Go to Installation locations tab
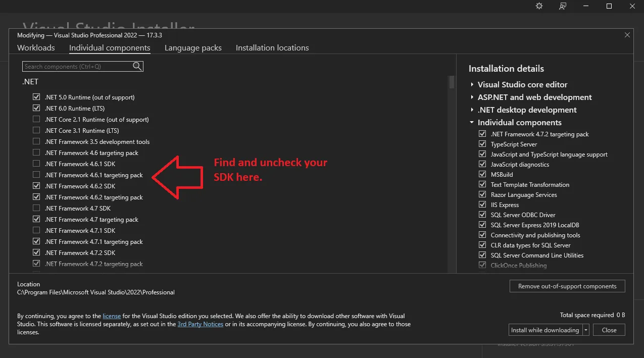This screenshot has width=644, height=358. [x=272, y=47]
